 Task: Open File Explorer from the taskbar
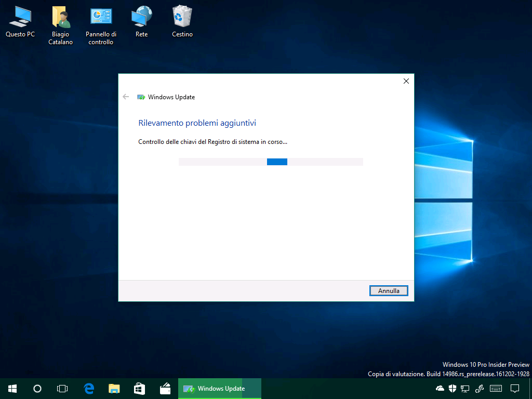(x=114, y=389)
